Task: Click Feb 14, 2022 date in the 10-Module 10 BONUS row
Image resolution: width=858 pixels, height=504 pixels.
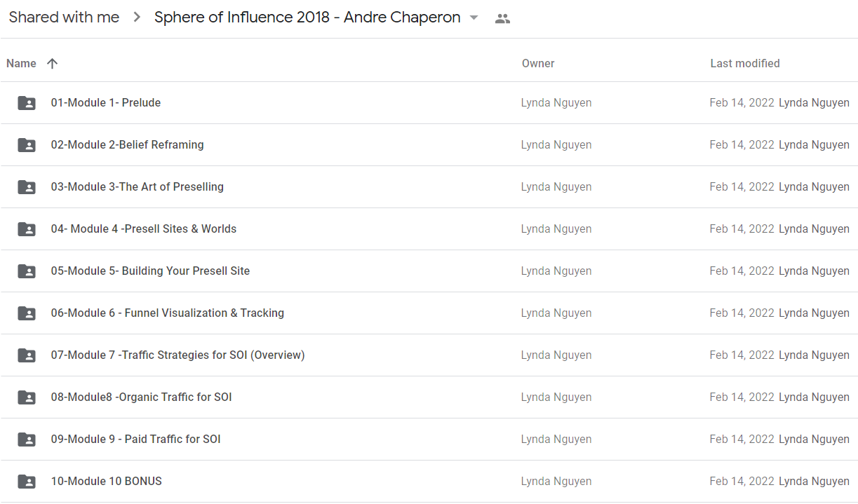Action: (742, 481)
